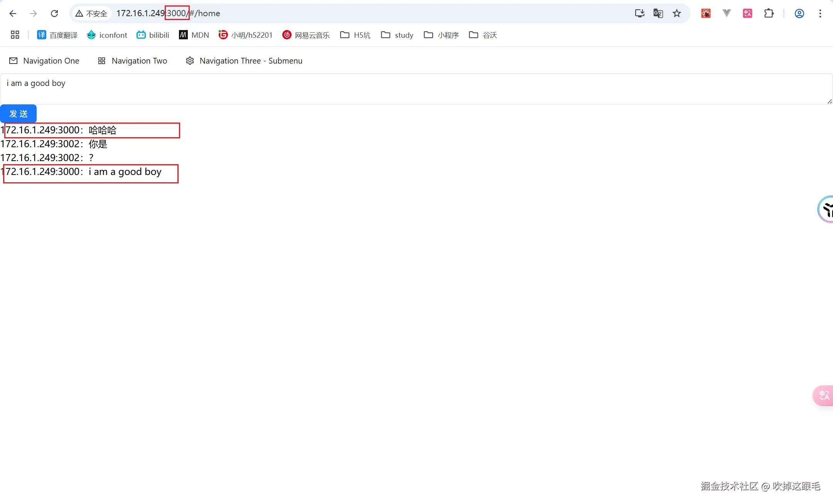833x504 pixels.
Task: Click the blue 发送 send button
Action: pos(18,114)
